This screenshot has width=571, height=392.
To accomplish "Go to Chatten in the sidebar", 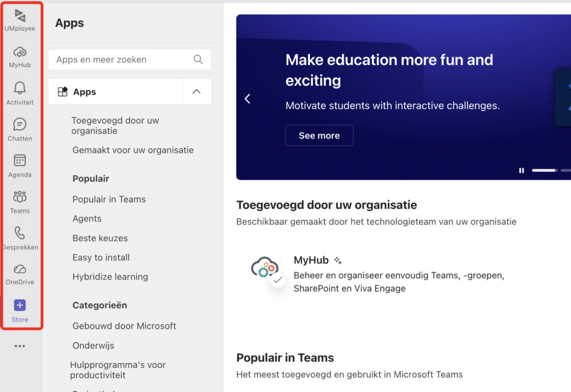I will tap(19, 130).
